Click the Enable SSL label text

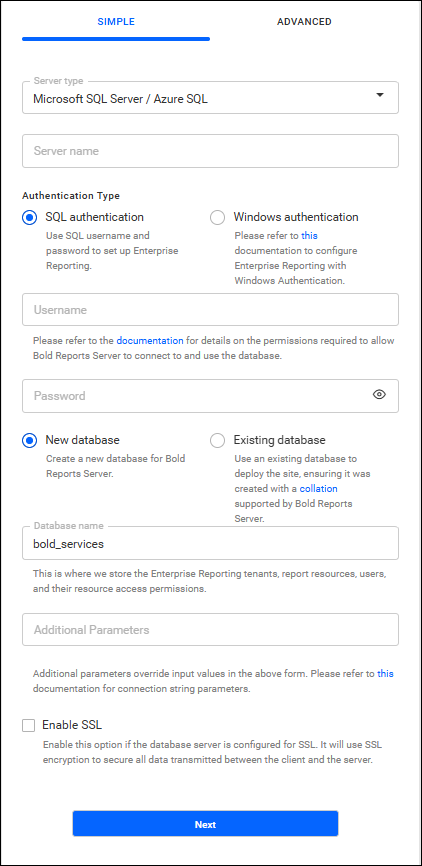tap(72, 725)
